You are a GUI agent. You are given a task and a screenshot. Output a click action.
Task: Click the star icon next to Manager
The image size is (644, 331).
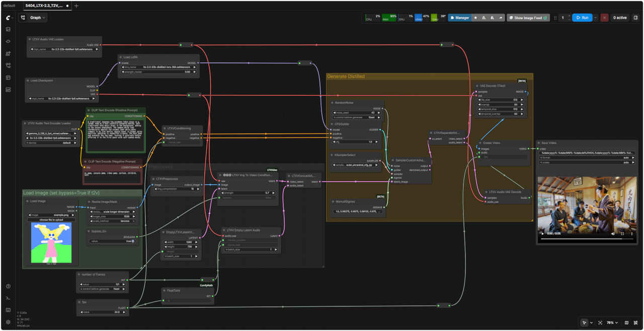click(x=476, y=18)
